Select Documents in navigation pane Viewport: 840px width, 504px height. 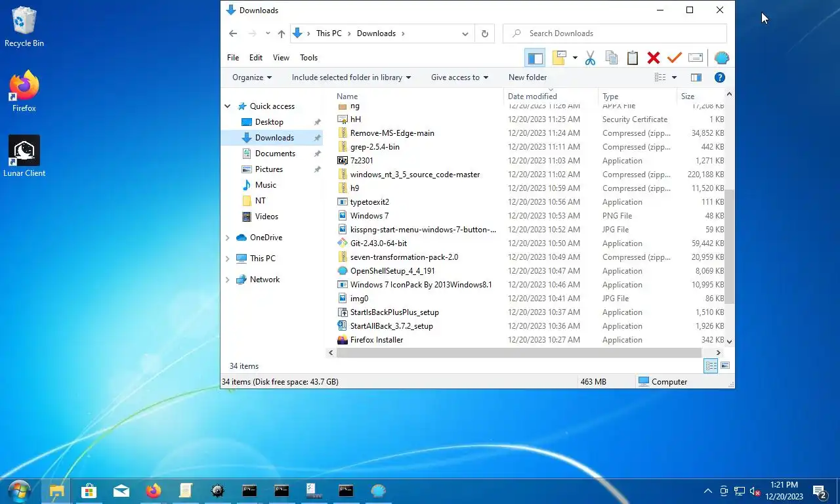click(x=275, y=154)
